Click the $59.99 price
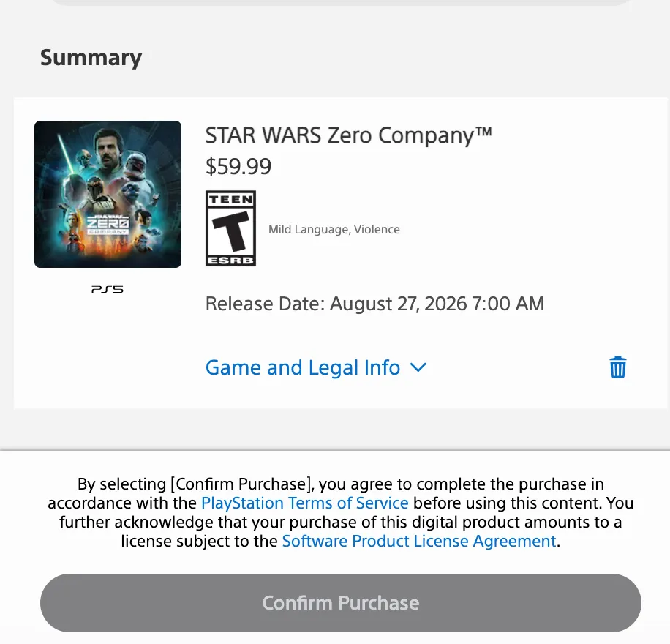 238,166
